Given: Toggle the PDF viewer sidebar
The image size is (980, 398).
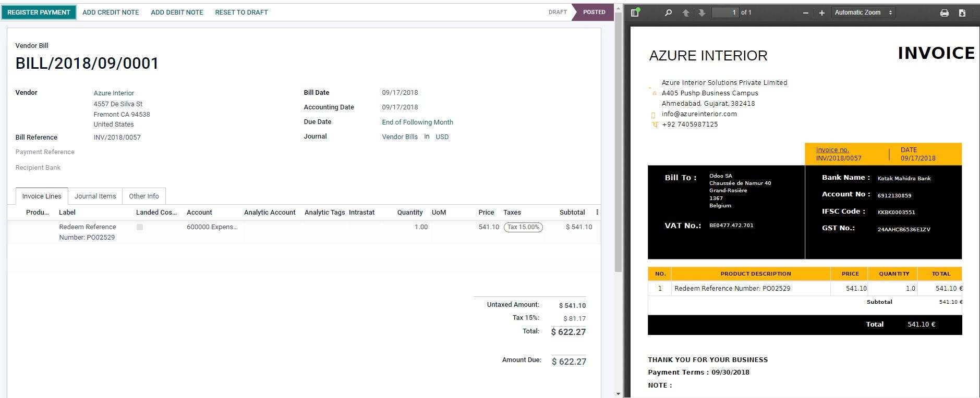Looking at the screenshot, I should pyautogui.click(x=635, y=13).
